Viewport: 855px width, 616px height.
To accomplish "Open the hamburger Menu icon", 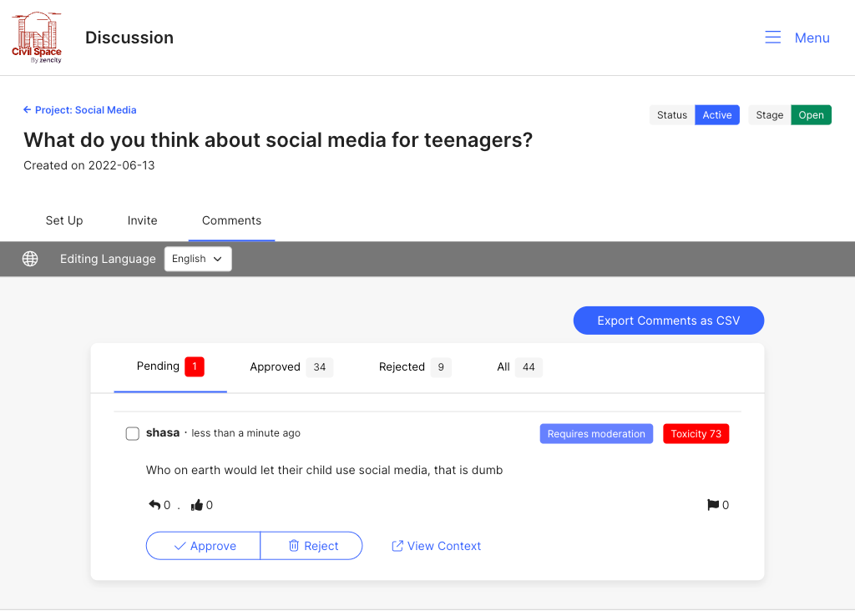I will 772,37.
